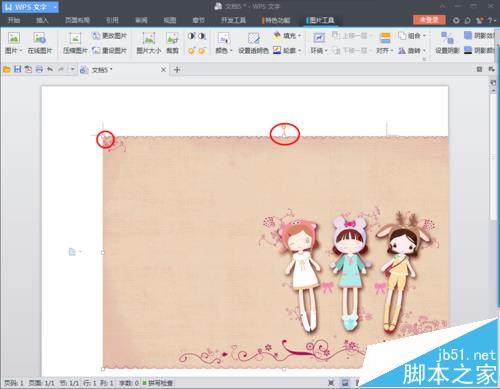Toggle spell check (拼写检查) in status bar
This screenshot has width=500, height=389.
tap(157, 383)
